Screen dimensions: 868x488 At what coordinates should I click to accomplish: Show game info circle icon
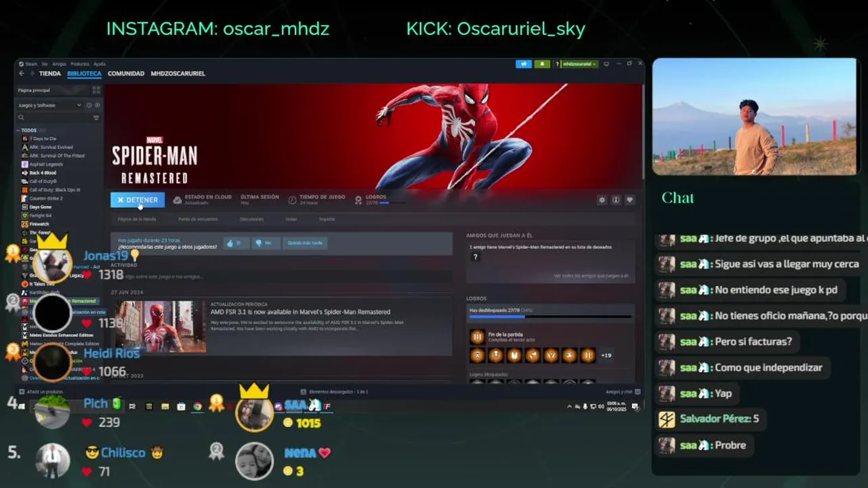coord(616,200)
